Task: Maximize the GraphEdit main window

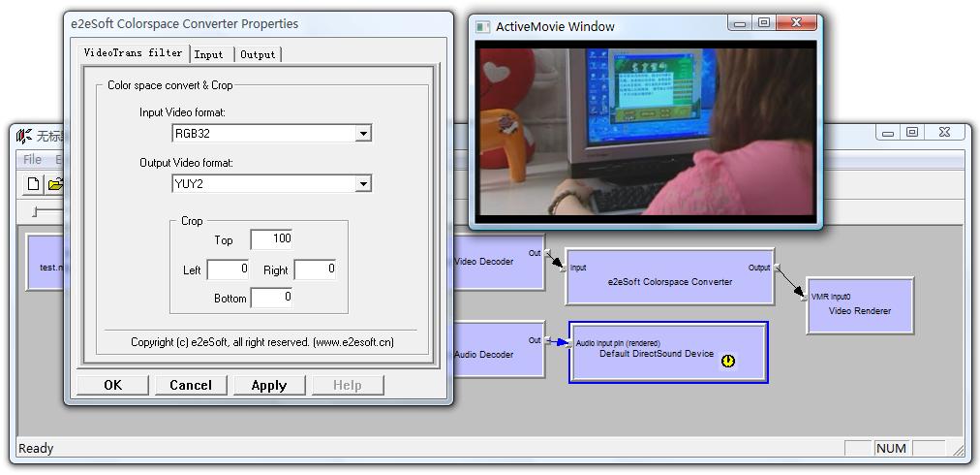Action: click(x=912, y=132)
